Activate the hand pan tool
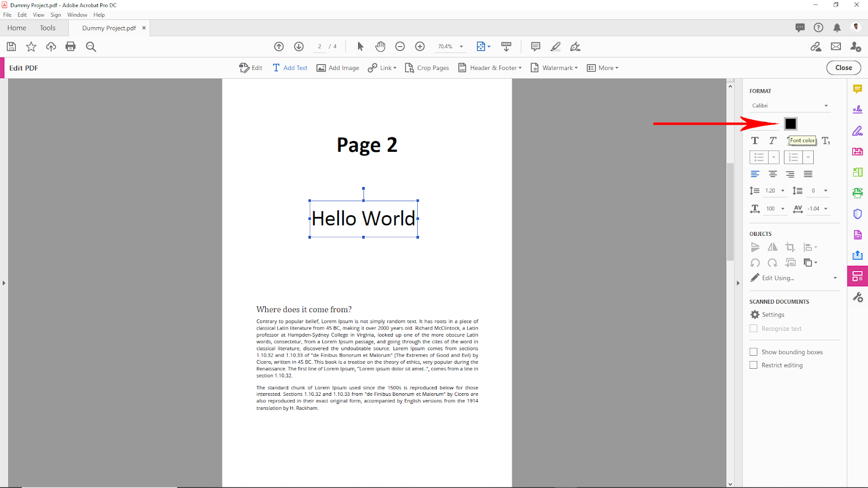 tap(380, 47)
